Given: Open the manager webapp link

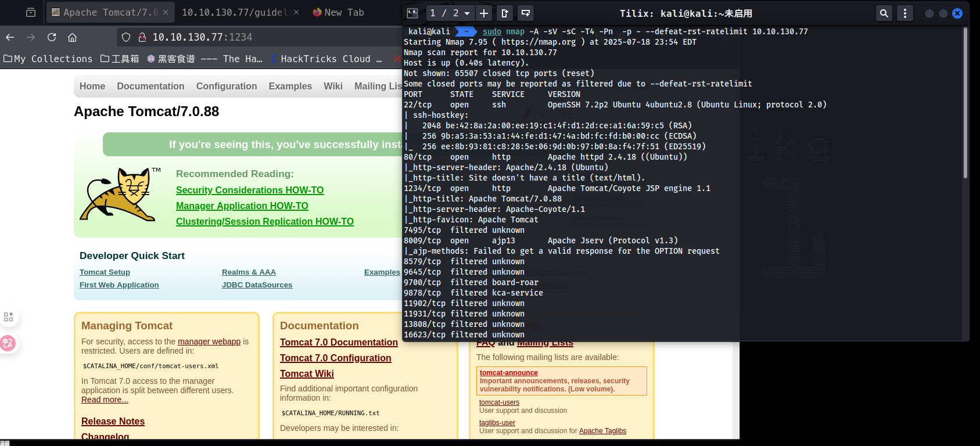Looking at the screenshot, I should (209, 341).
